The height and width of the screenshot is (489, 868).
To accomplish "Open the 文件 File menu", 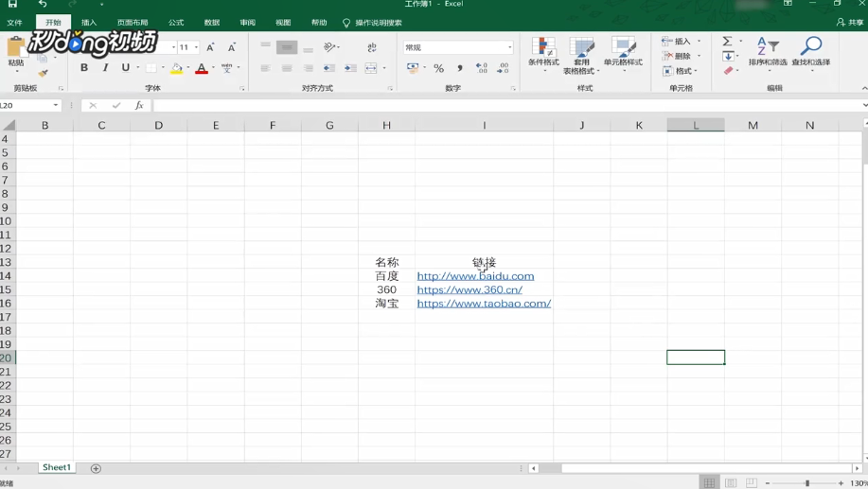I will pos(15,23).
